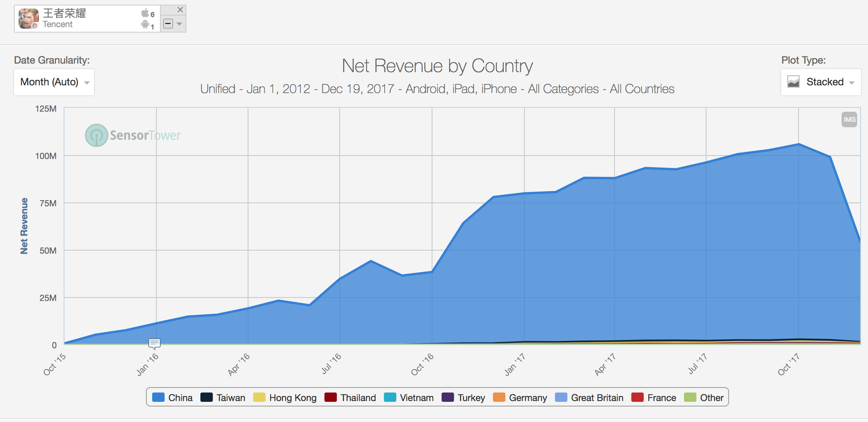Image resolution: width=868 pixels, height=422 pixels.
Task: Click the Android platform icon
Action: pyautogui.click(x=145, y=25)
